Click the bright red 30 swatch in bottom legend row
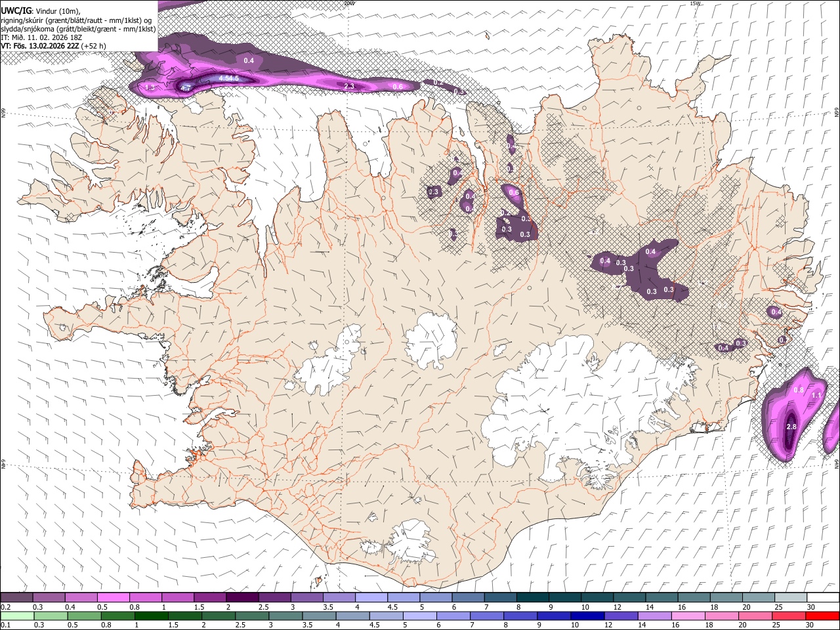 pyautogui.click(x=822, y=616)
